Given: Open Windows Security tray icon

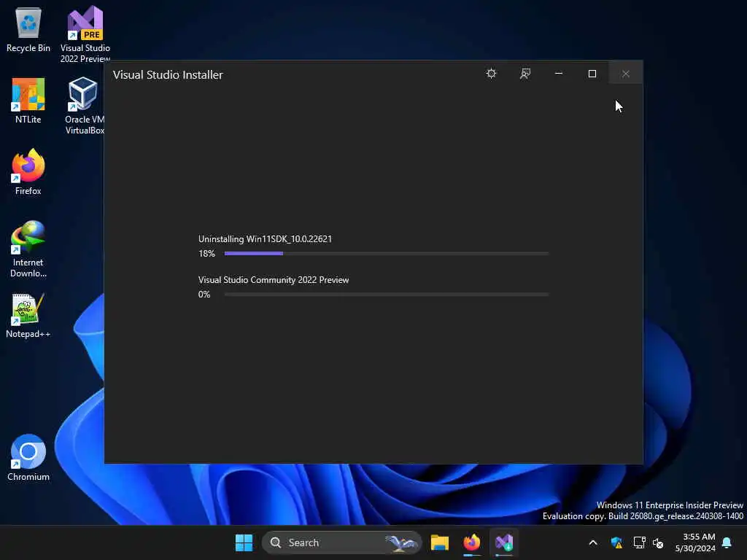Looking at the screenshot, I should [616, 542].
